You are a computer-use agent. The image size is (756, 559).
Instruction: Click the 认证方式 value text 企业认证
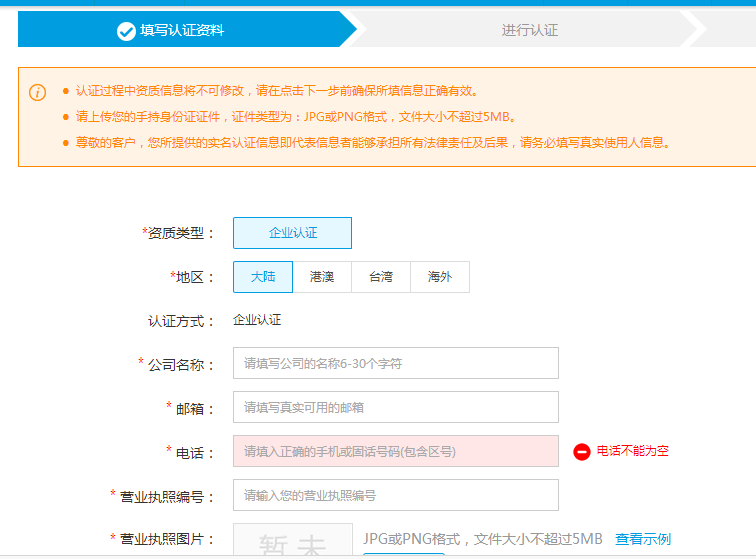257,320
